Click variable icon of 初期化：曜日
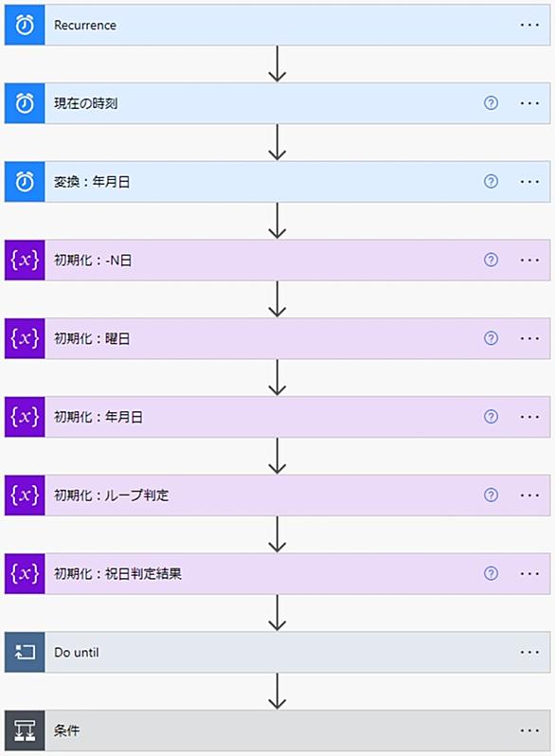555x756 pixels. pos(25,338)
